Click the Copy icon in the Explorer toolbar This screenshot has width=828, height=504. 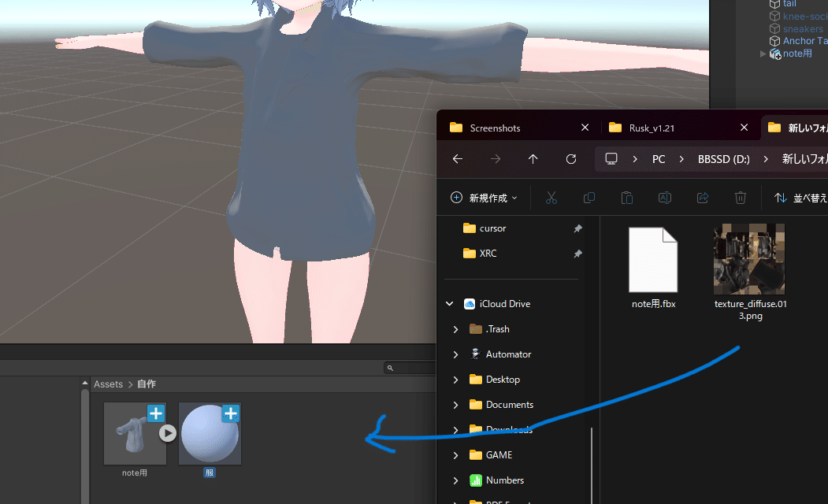589,198
